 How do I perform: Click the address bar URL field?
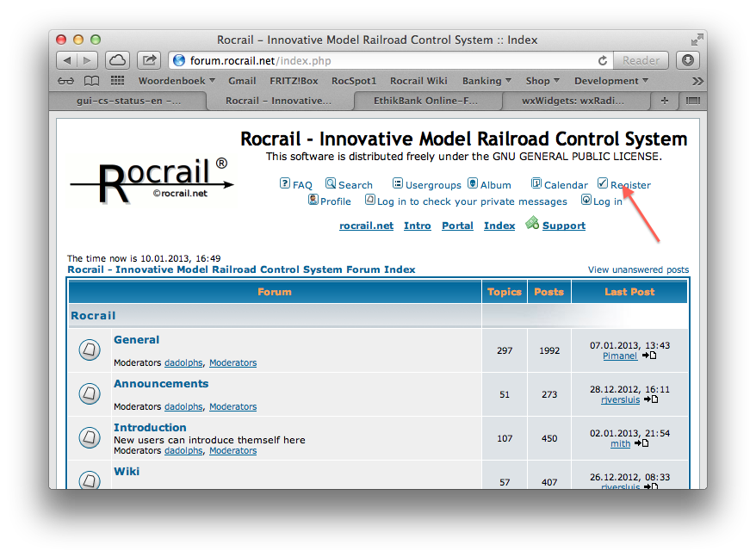(379, 60)
